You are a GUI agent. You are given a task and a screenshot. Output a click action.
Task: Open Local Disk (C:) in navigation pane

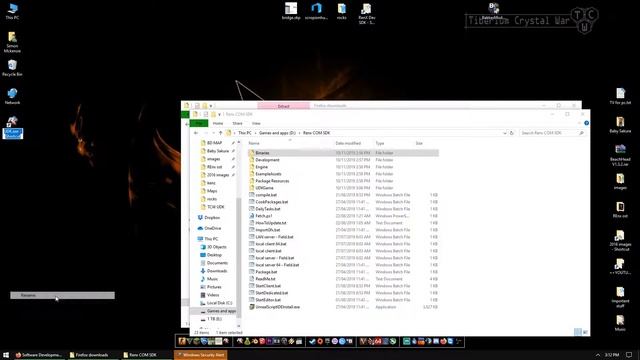click(x=216, y=303)
